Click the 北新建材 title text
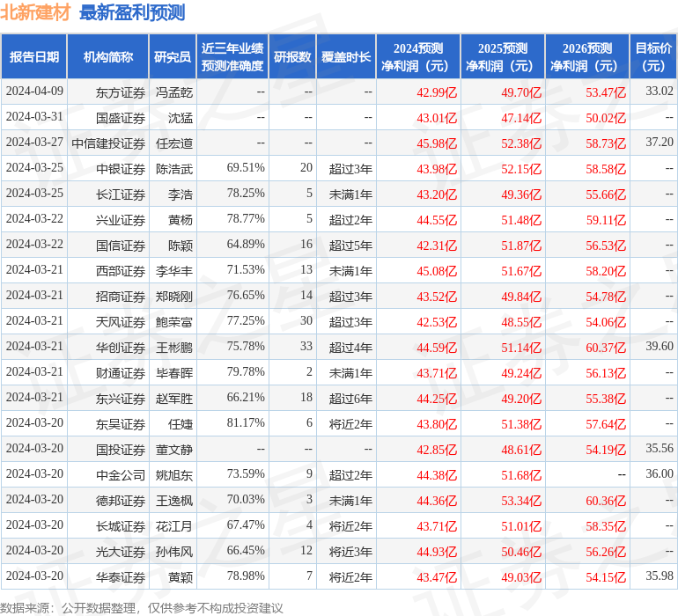The image size is (678, 616). 35,12
